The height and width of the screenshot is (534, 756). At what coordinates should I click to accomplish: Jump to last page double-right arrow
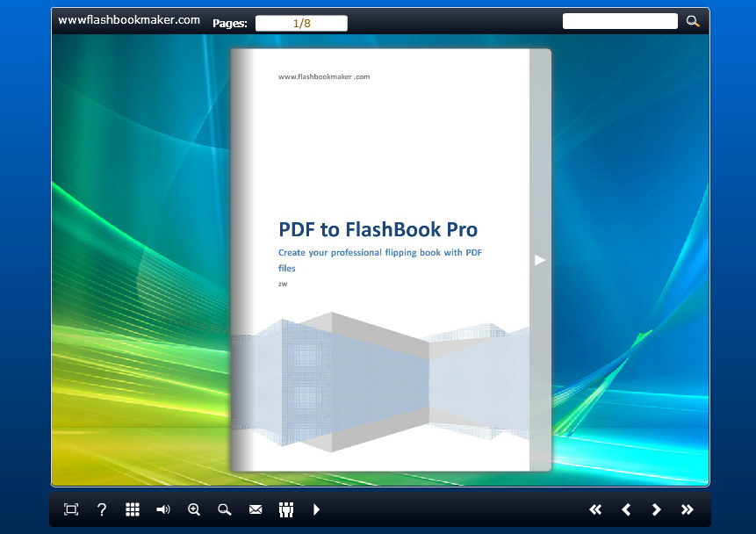coord(687,509)
